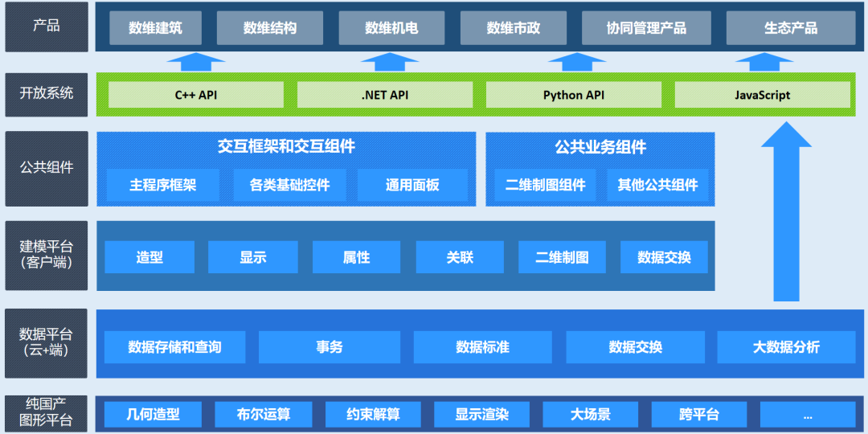Select the 主程序框架 component

(x=163, y=185)
